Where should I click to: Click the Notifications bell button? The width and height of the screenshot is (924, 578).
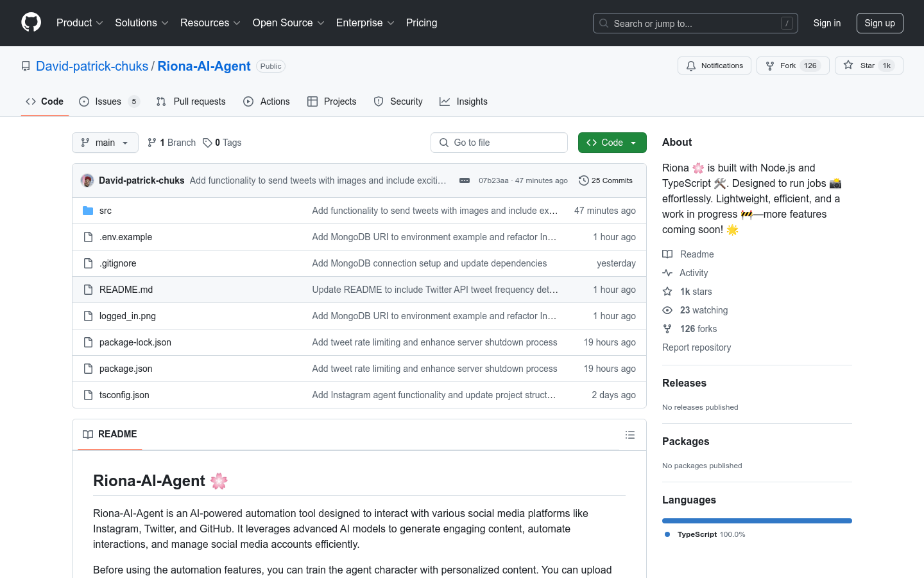(714, 66)
